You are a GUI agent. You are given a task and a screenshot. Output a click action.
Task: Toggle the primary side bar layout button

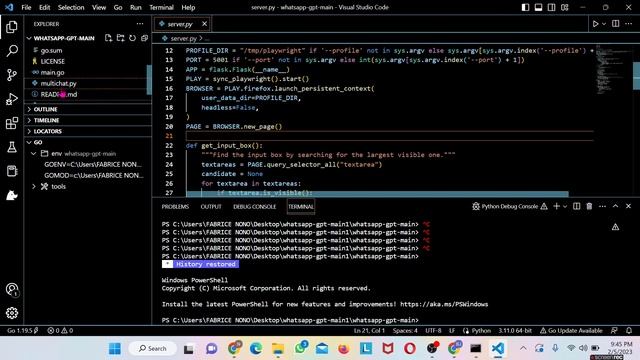[x=525, y=7]
